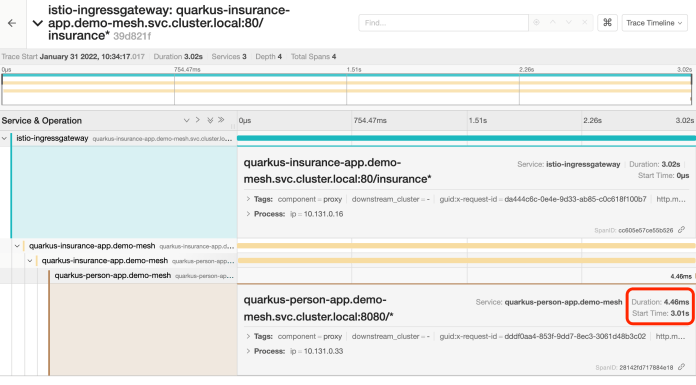Click Trace Start January 31 2022 text

(73, 56)
